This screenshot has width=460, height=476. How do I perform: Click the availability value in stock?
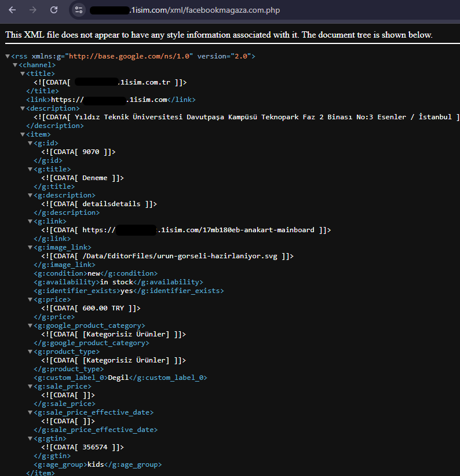point(116,282)
